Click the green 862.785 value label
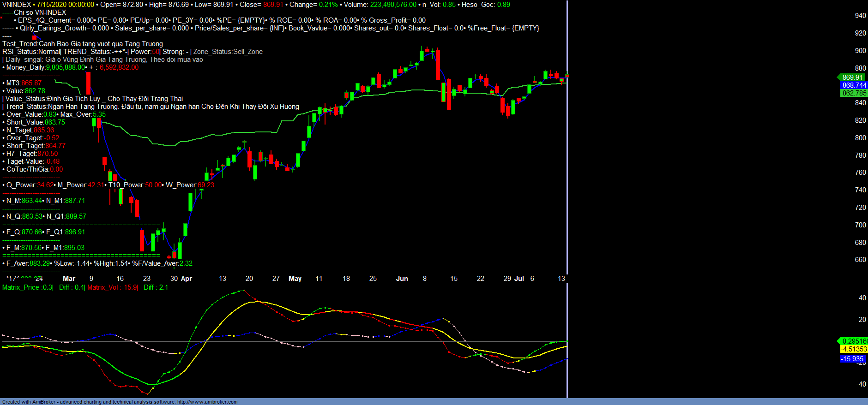The image size is (868, 405). pos(854,93)
